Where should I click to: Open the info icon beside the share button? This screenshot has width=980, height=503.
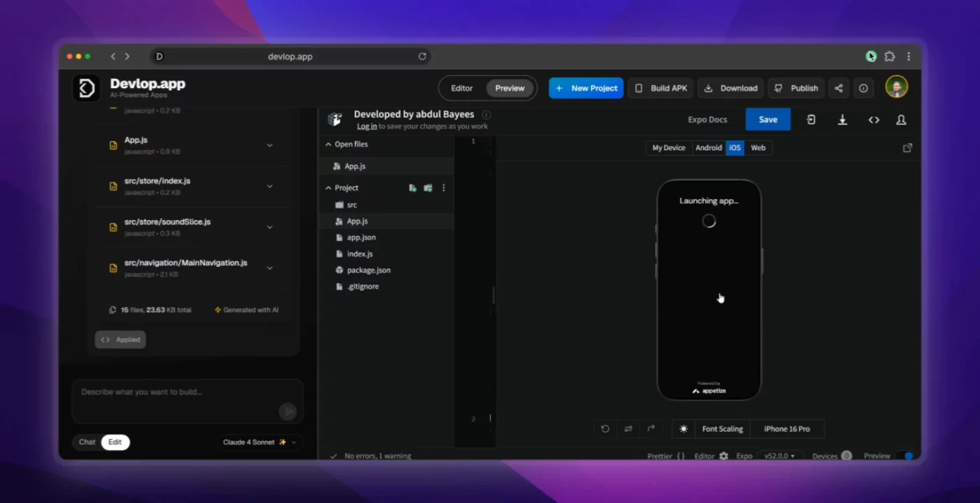pyautogui.click(x=863, y=88)
